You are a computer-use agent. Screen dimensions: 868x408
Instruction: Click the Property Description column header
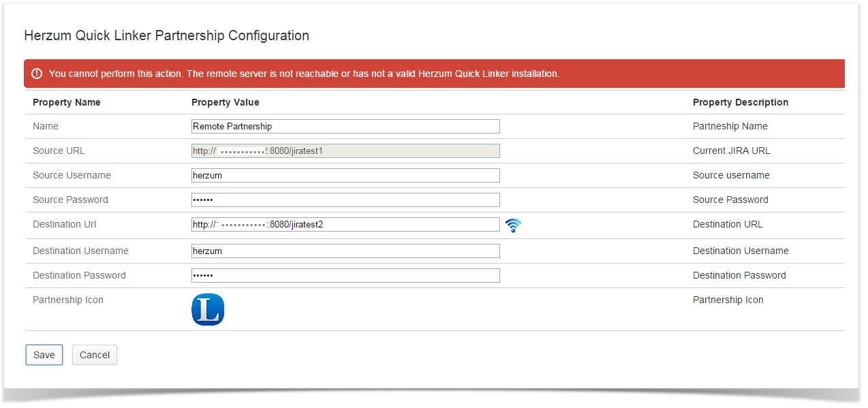pyautogui.click(x=741, y=102)
